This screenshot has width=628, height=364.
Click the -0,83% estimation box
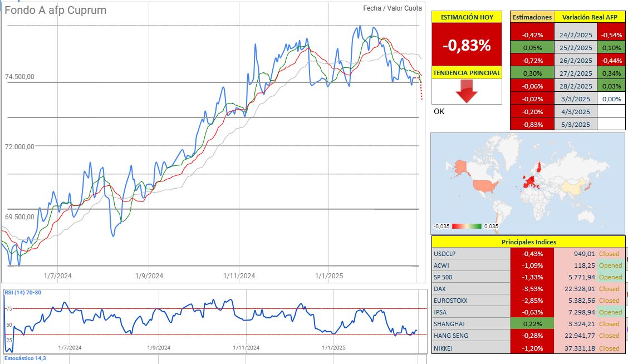[x=467, y=45]
